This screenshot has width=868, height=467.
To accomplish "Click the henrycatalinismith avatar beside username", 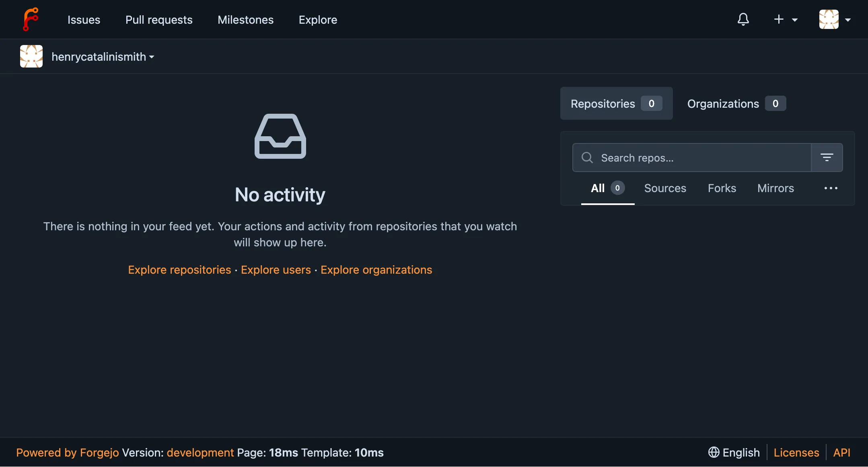I will click(31, 56).
